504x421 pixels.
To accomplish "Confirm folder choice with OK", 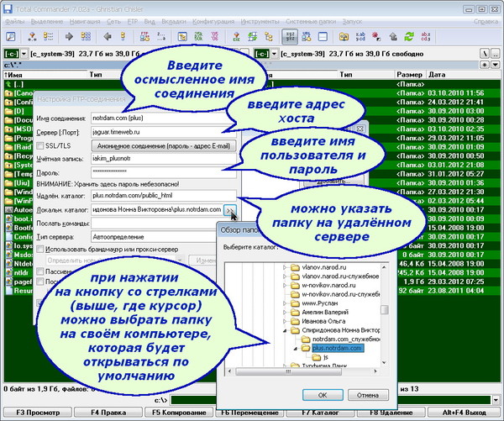I will [x=323, y=395].
